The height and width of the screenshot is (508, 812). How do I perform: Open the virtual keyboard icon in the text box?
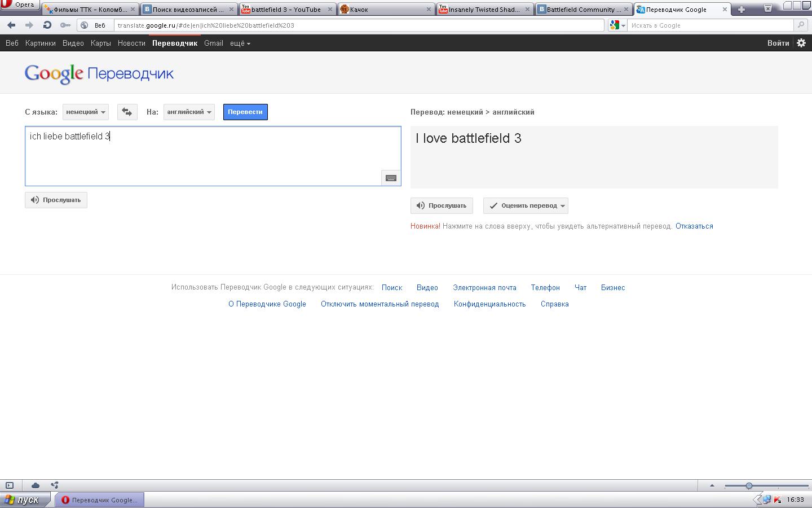click(x=391, y=178)
